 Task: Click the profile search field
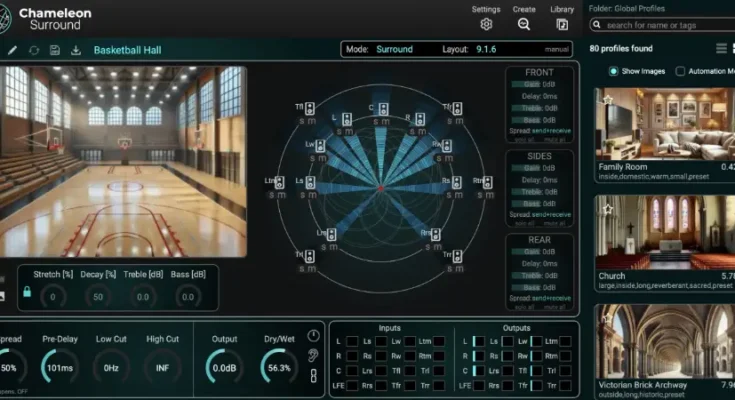point(665,25)
